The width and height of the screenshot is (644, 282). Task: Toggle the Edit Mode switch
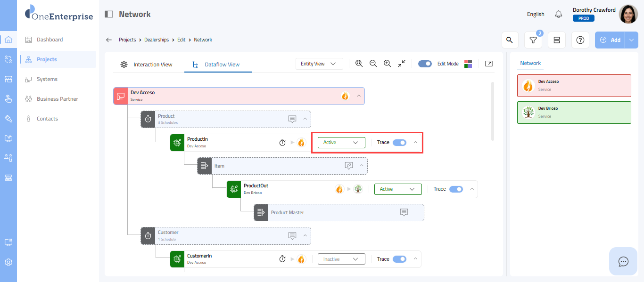[x=425, y=64]
